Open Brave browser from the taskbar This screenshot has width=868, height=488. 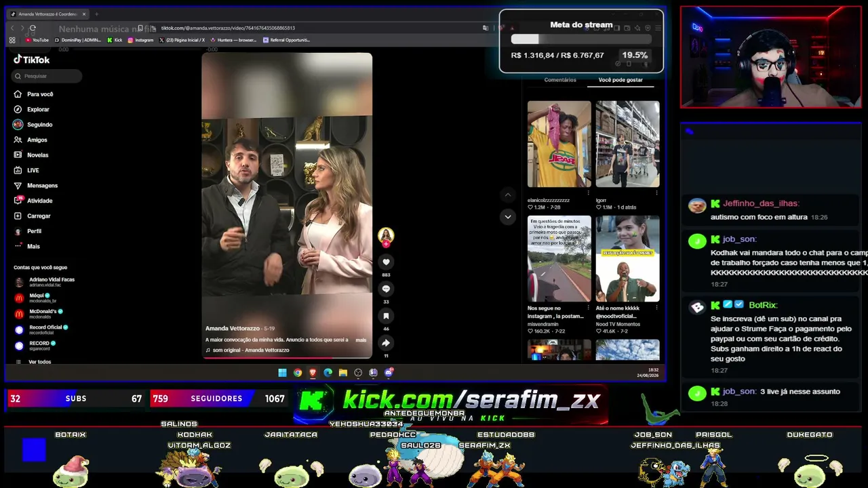tap(313, 373)
